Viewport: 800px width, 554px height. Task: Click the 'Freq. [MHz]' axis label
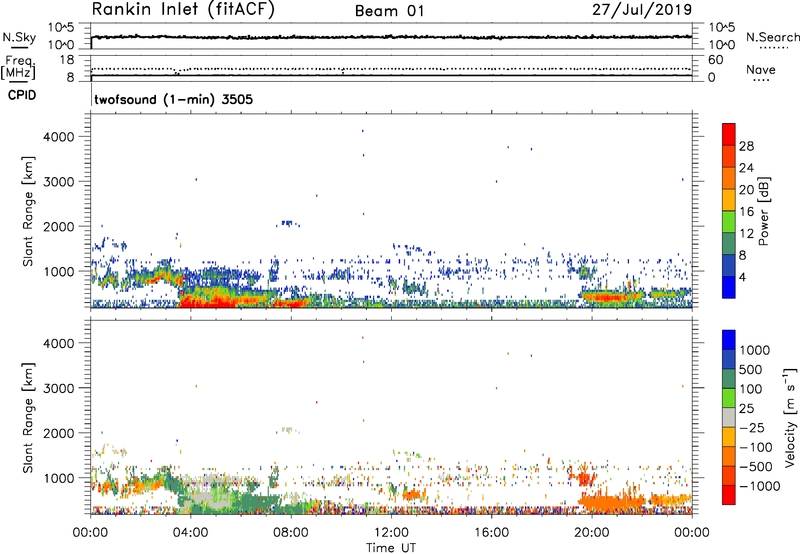click(x=18, y=67)
